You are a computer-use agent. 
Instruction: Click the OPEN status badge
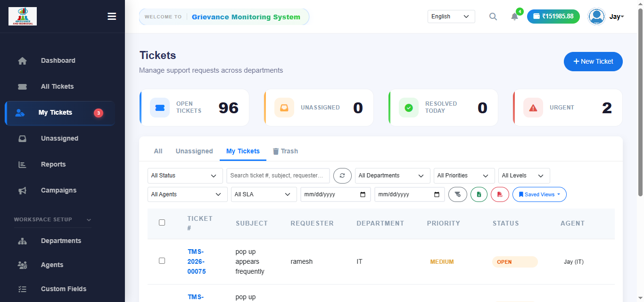click(515, 262)
